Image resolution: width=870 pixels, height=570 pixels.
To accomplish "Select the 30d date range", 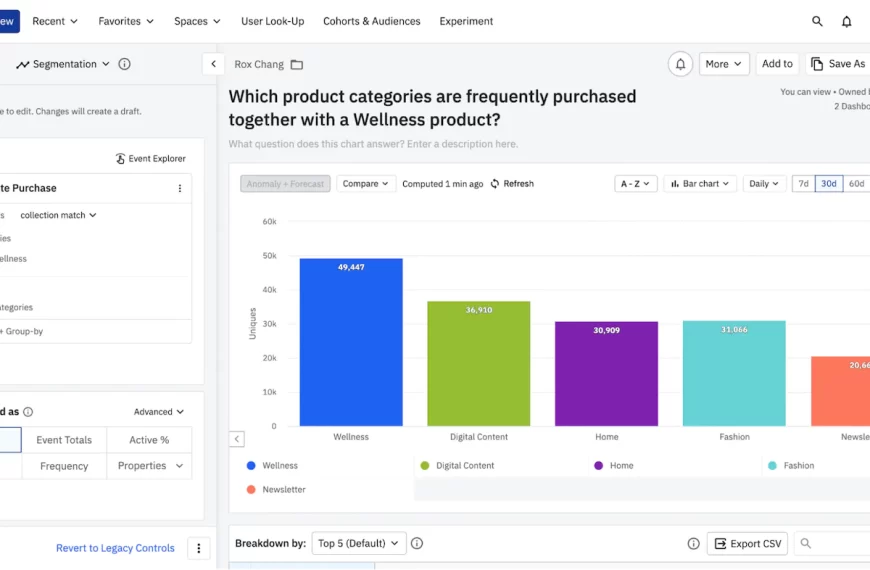I will click(x=828, y=184).
